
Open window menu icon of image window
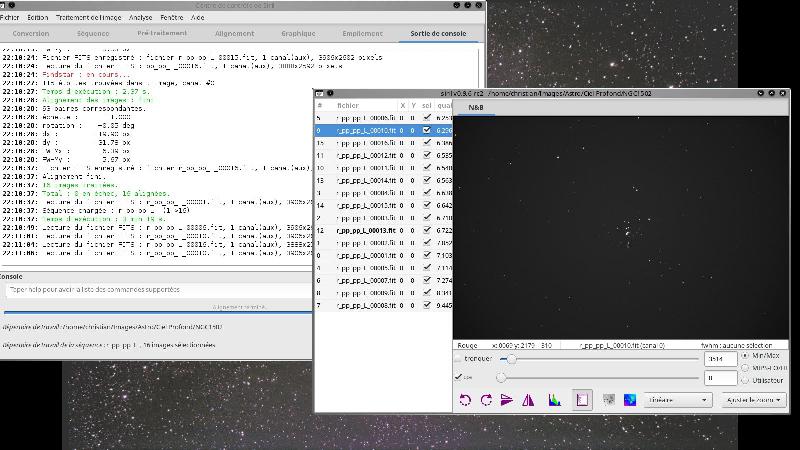319,93
